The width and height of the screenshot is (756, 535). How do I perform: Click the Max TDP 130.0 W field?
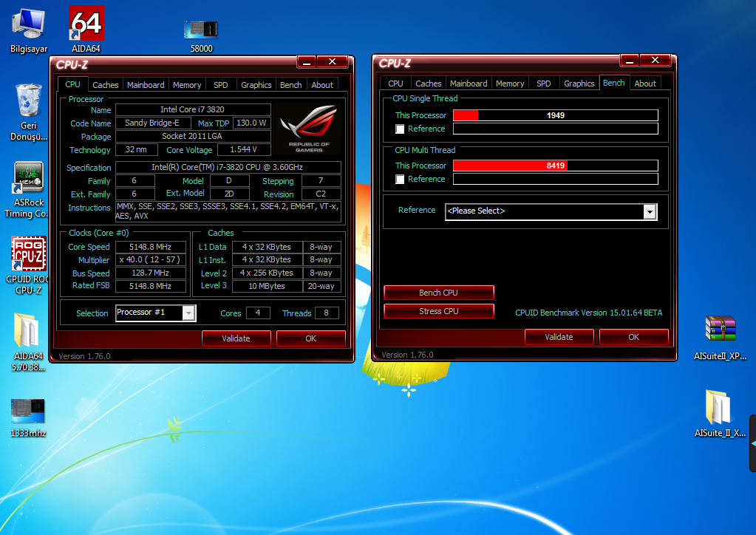(x=252, y=123)
